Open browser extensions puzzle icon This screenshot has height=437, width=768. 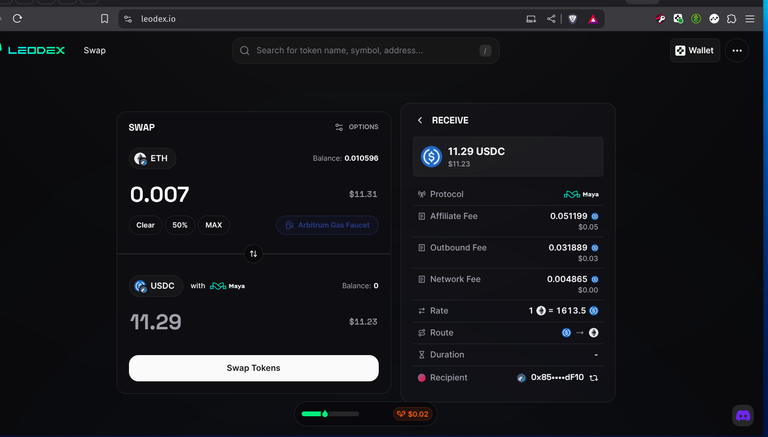click(x=731, y=19)
